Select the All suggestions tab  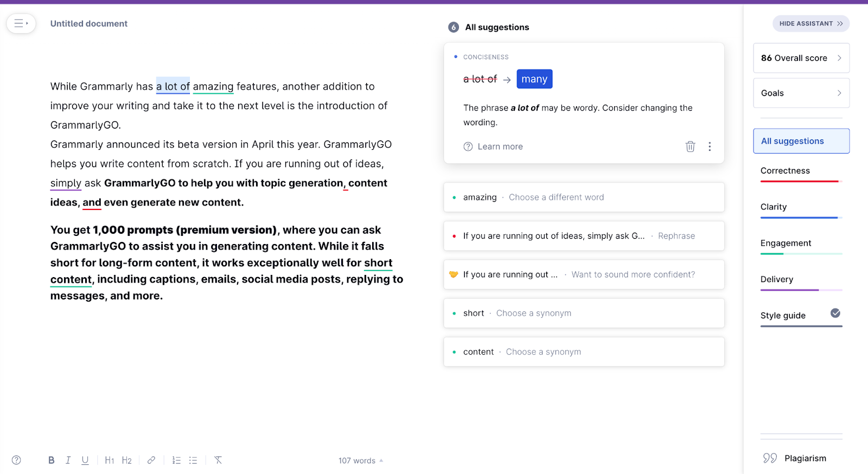[801, 141]
